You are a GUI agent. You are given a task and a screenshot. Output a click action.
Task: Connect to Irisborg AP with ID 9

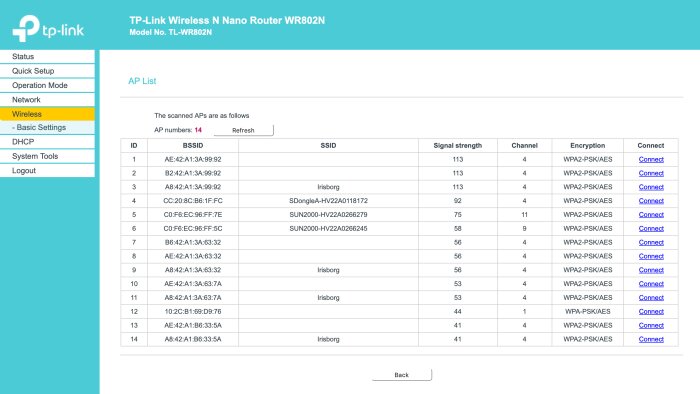tap(651, 270)
